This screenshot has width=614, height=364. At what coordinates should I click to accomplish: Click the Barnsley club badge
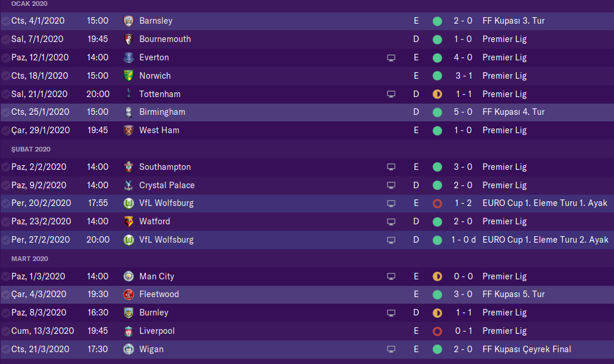129,21
